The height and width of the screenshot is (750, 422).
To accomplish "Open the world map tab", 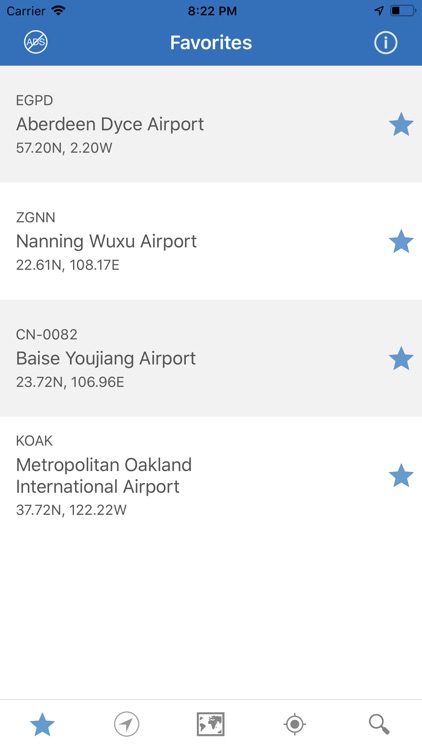I will coord(211,724).
